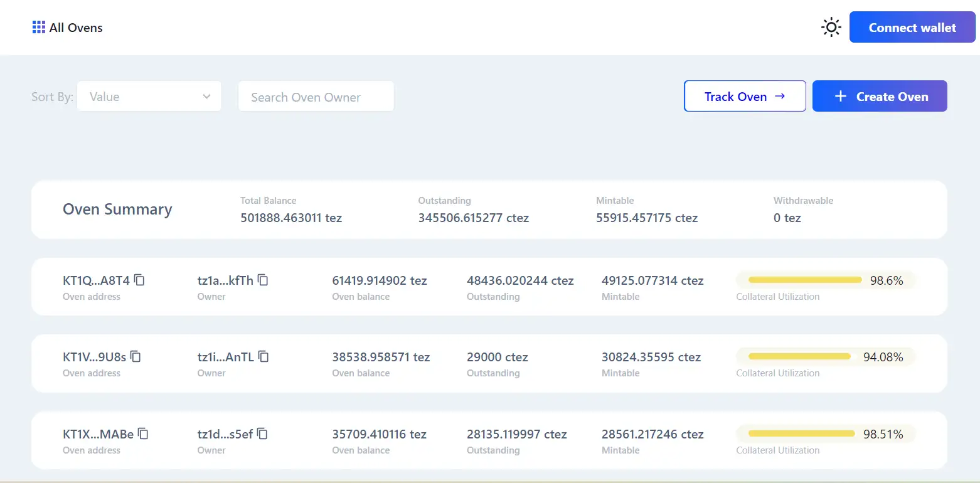This screenshot has width=980, height=483.
Task: Copy owner address tz1d...s5ef
Action: (x=262, y=433)
